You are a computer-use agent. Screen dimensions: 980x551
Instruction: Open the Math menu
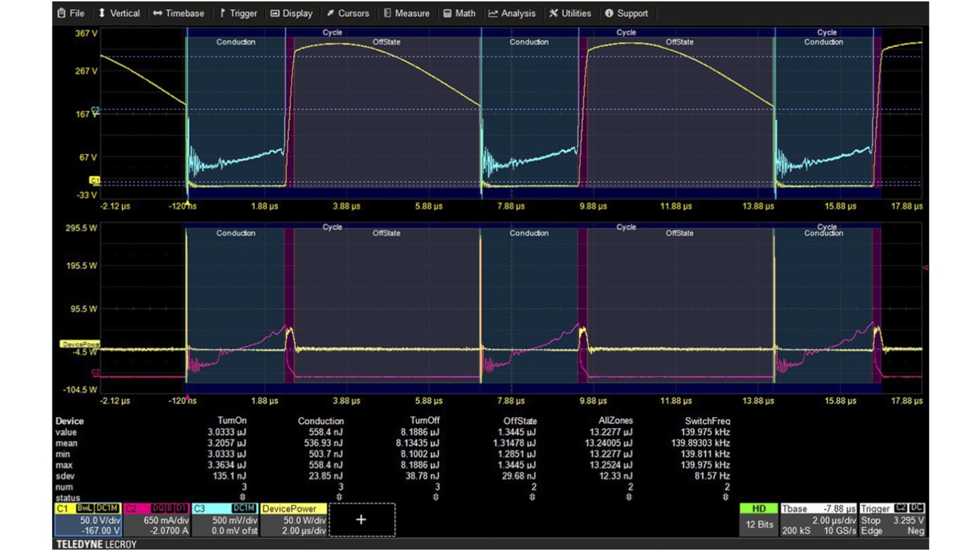459,13
